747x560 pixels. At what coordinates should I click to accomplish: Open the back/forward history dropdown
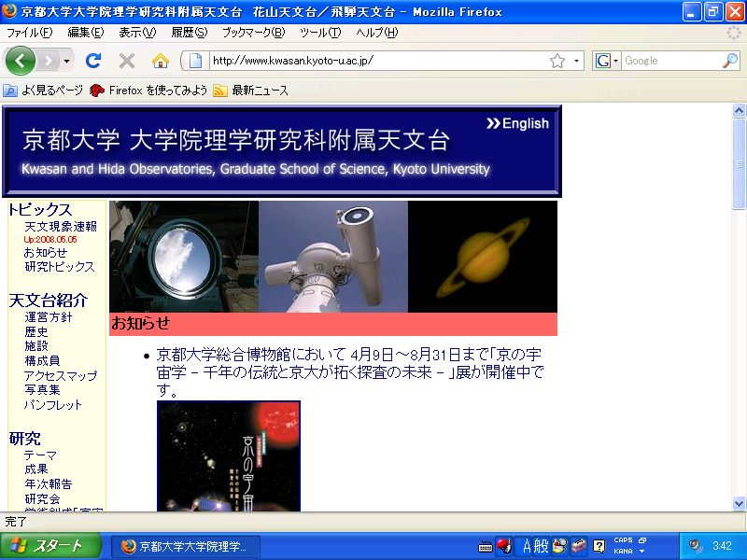[x=66, y=61]
